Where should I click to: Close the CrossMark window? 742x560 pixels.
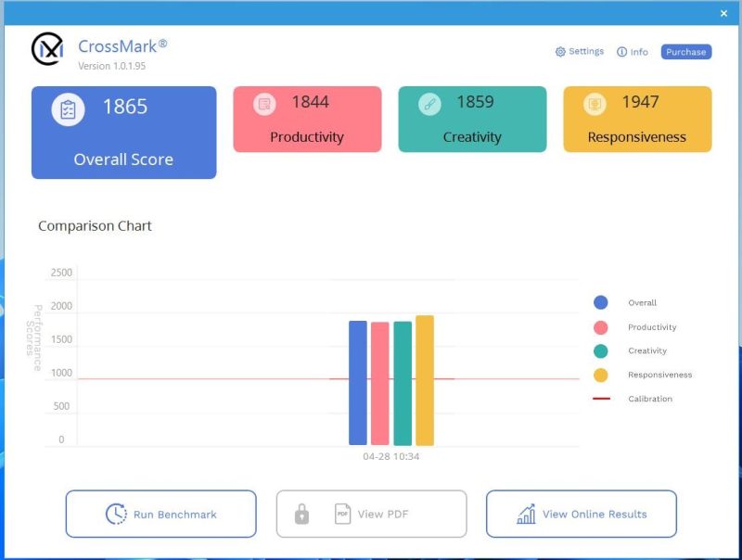pos(723,13)
